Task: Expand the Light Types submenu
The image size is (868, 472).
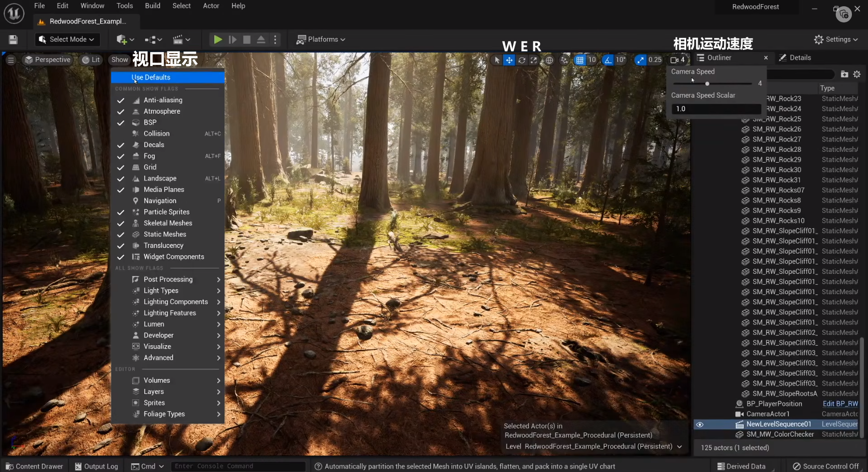Action: tap(168, 291)
